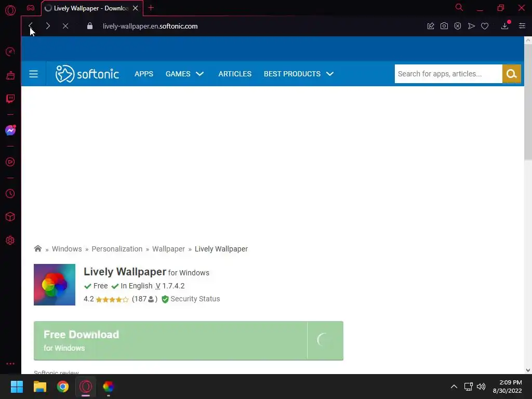Image resolution: width=532 pixels, height=399 pixels.
Task: Open the send-arrow icon in address bar
Action: (471, 26)
